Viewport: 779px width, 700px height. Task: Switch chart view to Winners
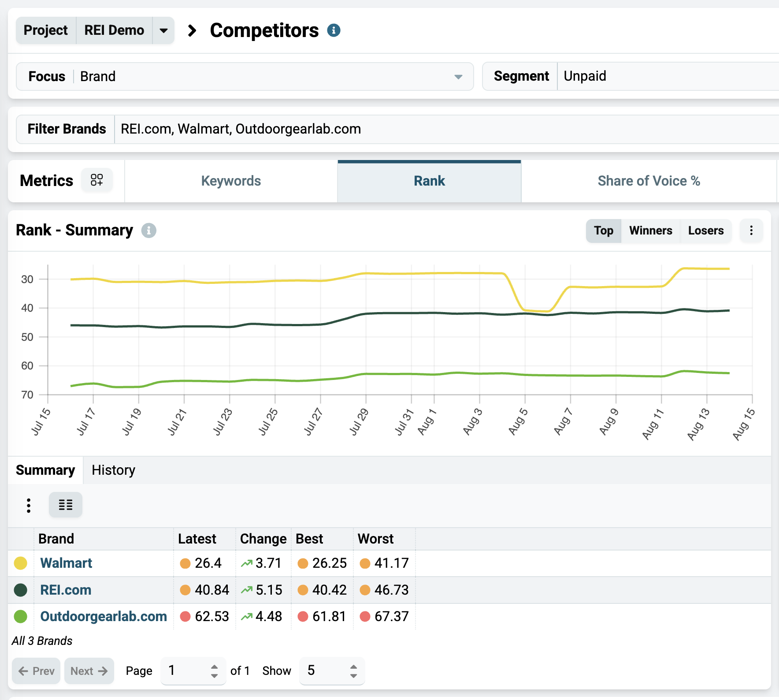tap(650, 231)
